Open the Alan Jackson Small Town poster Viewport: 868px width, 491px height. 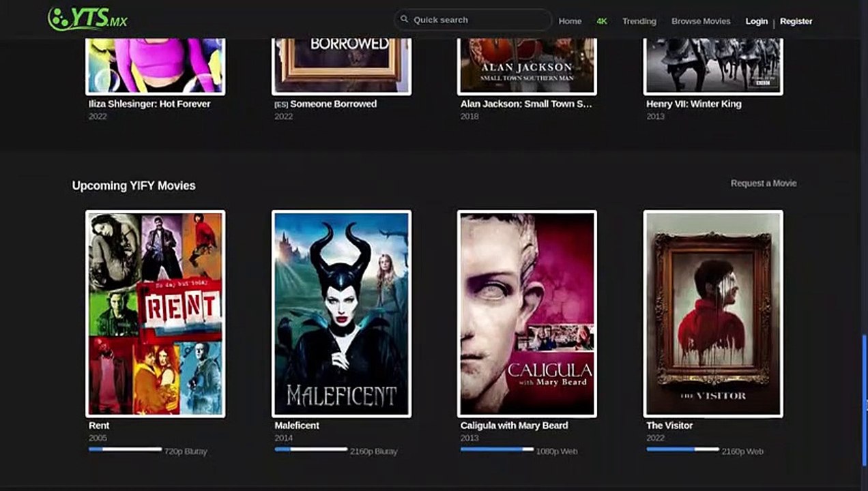pyautogui.click(x=527, y=66)
